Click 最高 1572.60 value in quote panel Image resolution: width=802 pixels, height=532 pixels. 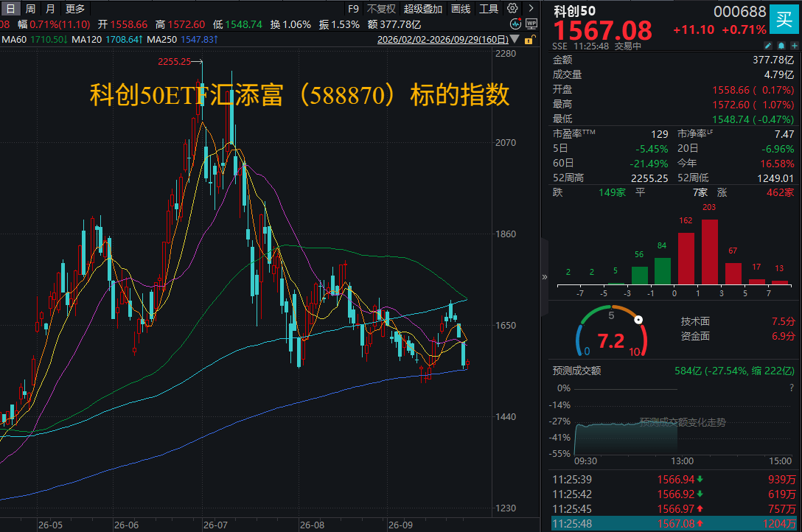click(753, 104)
